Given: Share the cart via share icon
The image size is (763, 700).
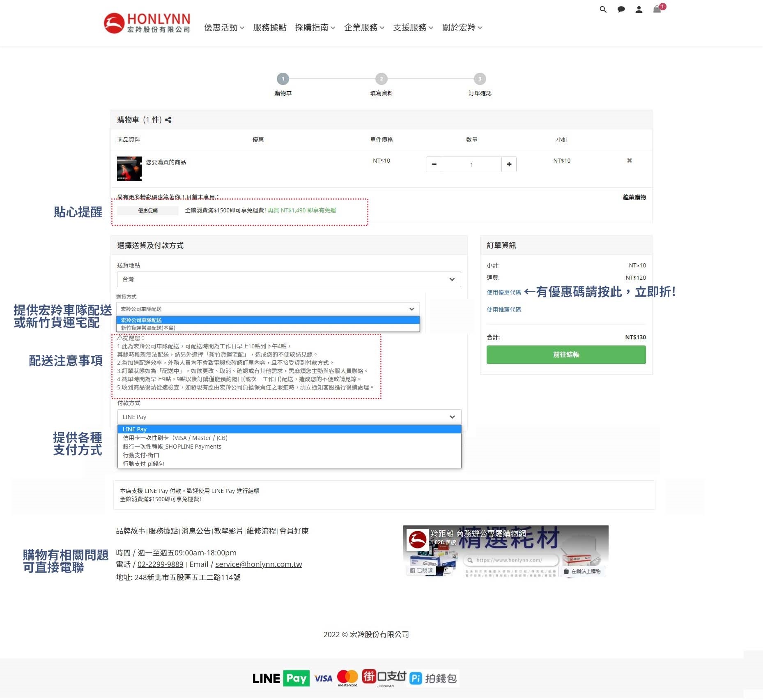Looking at the screenshot, I should [168, 120].
